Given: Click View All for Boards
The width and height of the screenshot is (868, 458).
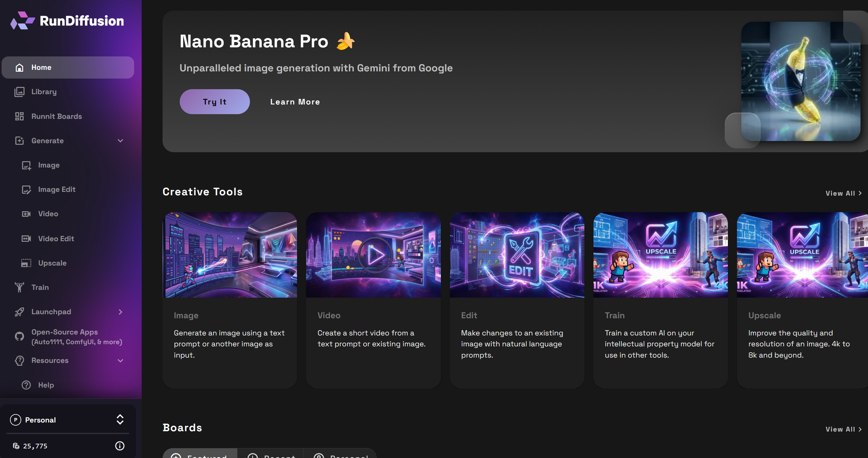Looking at the screenshot, I should click(844, 429).
